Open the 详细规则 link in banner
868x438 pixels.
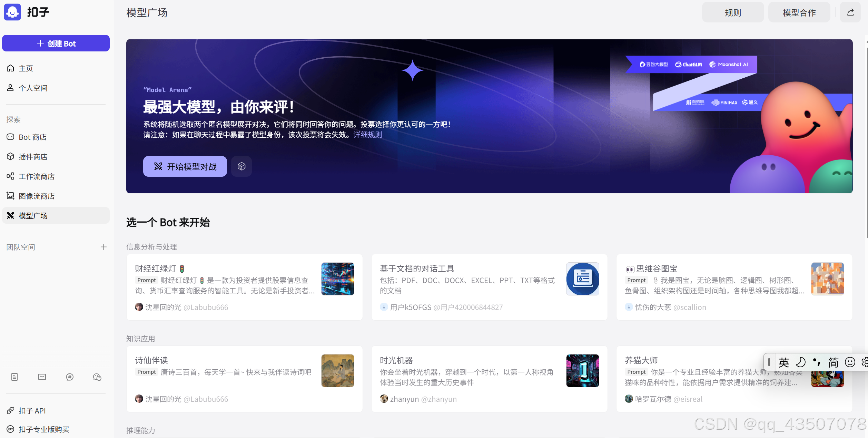tap(368, 135)
